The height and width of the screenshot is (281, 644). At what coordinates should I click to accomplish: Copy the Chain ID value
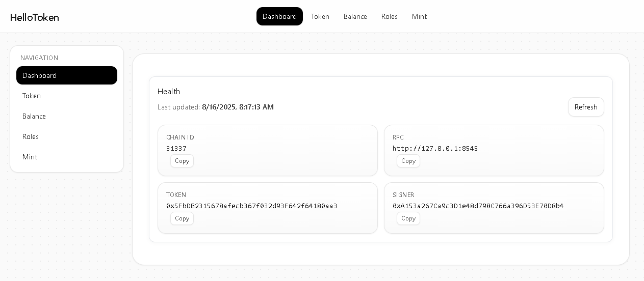tap(182, 161)
